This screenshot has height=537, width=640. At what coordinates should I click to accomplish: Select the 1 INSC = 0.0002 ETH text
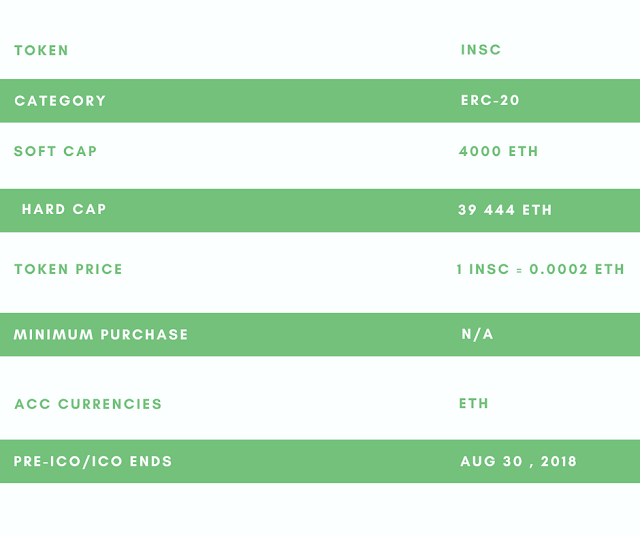[x=541, y=269]
